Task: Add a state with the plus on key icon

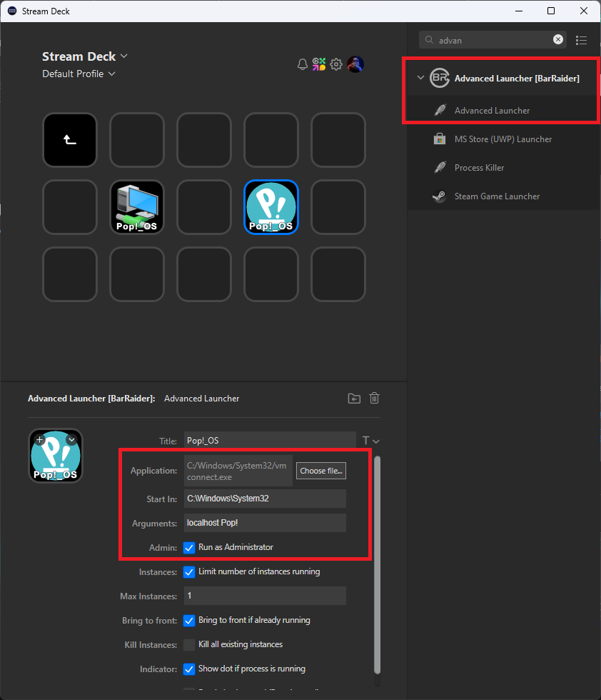Action: pyautogui.click(x=40, y=440)
